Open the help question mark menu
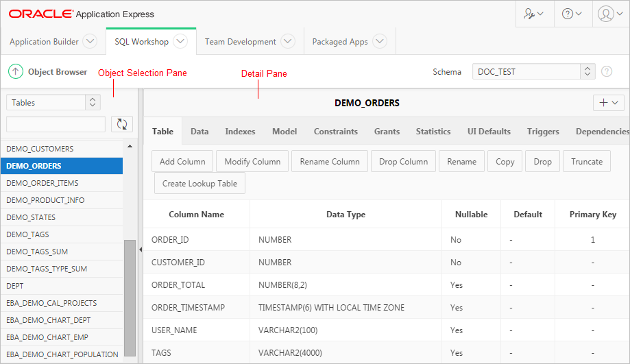 tap(572, 14)
